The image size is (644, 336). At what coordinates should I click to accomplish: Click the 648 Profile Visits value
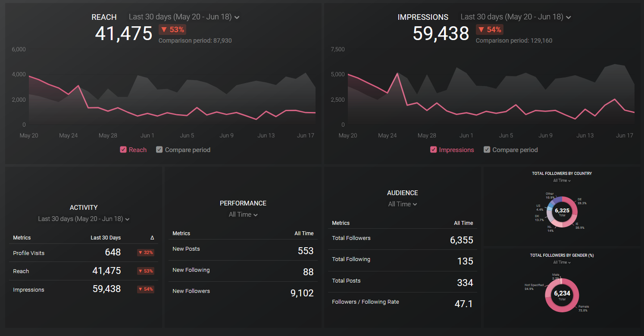pyautogui.click(x=113, y=252)
